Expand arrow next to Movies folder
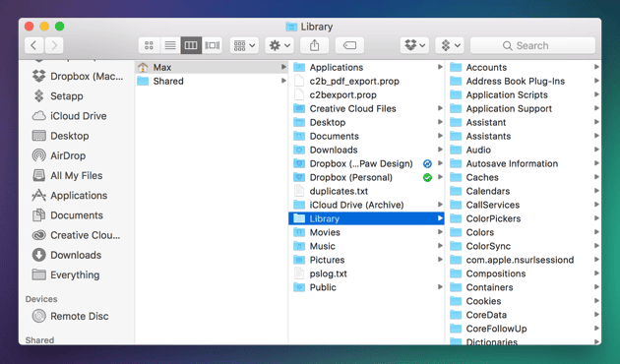620x364 pixels. click(x=440, y=232)
